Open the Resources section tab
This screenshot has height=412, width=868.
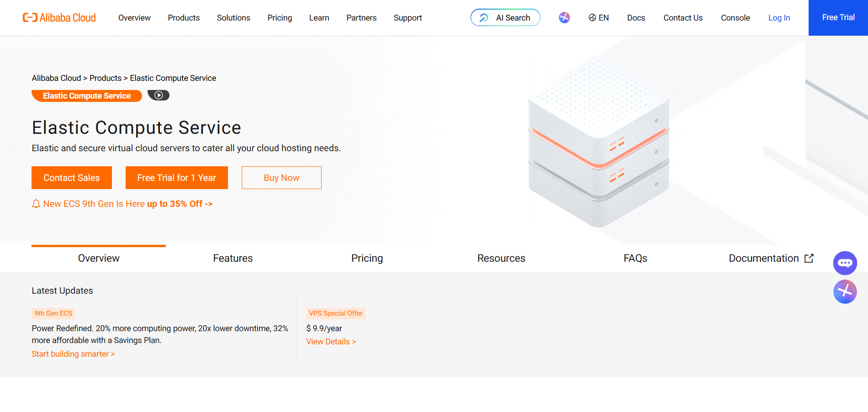[x=501, y=258]
